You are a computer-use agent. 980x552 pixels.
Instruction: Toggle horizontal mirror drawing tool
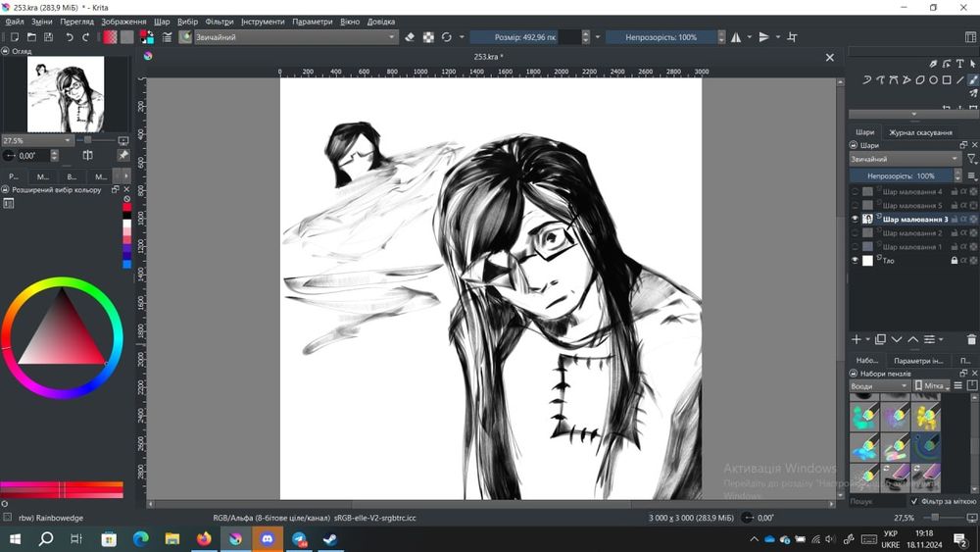736,37
